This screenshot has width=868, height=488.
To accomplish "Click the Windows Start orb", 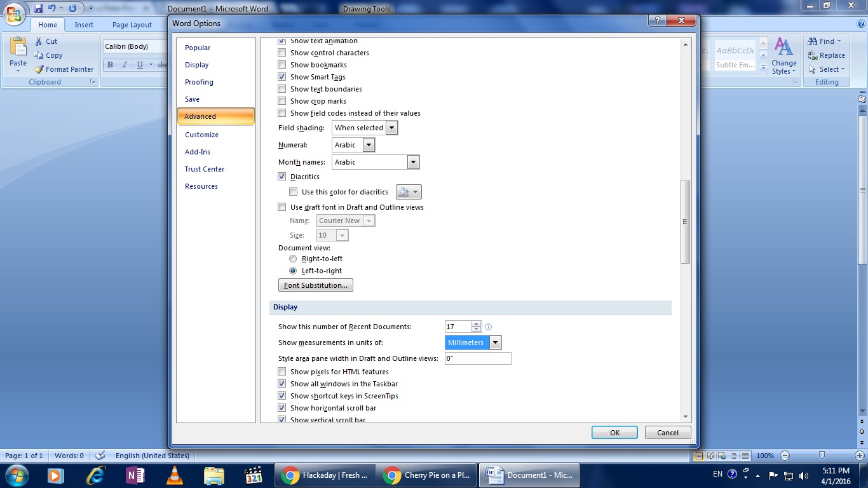I will [16, 475].
